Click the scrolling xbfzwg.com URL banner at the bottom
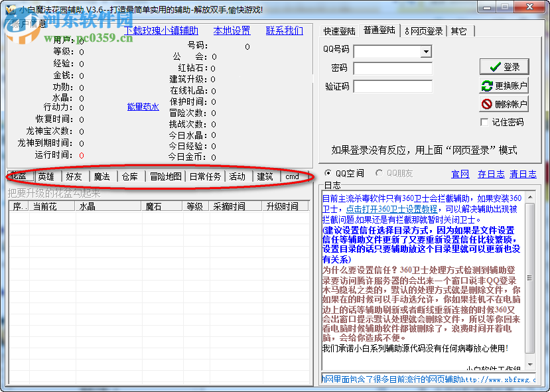 coord(429,379)
